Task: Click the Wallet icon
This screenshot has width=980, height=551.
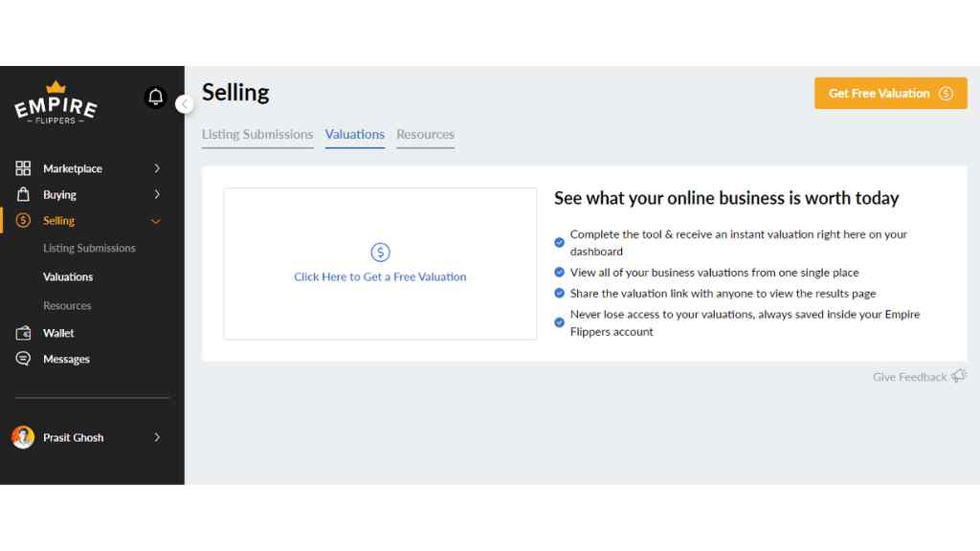Action: 23,333
